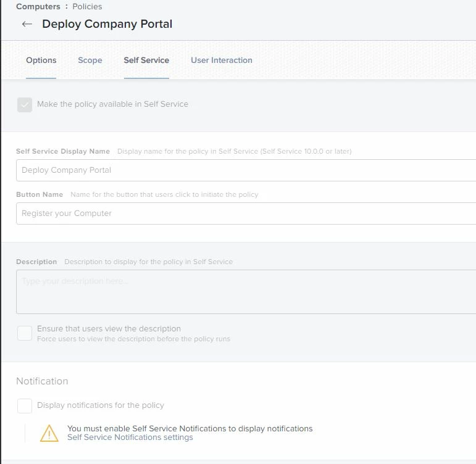
Task: Select the Self Service tab
Action: pos(146,60)
